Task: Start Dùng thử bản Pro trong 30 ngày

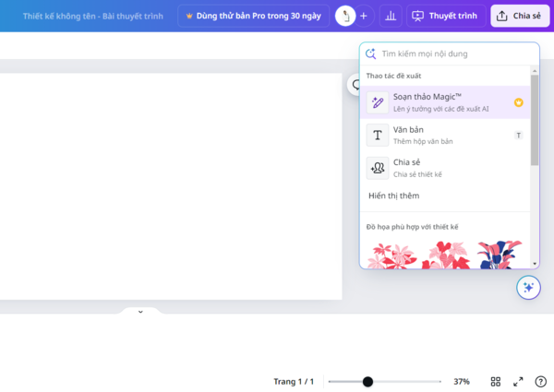Action: [253, 16]
